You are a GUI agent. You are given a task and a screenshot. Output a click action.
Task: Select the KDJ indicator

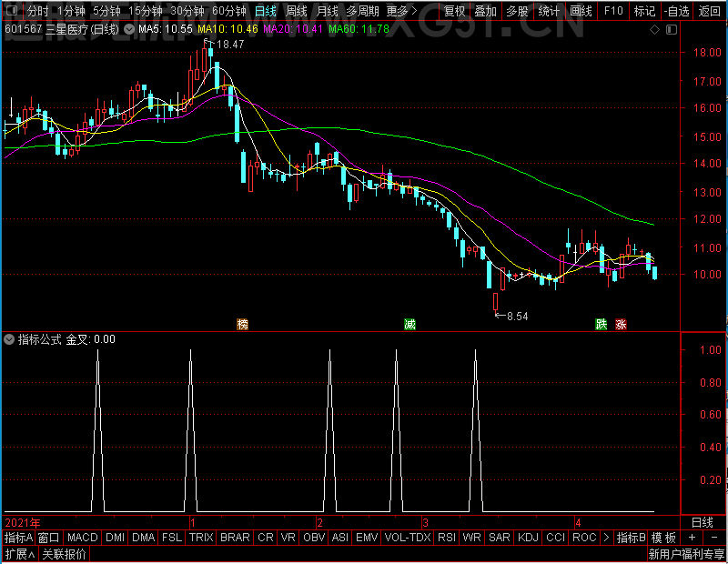pos(528,538)
